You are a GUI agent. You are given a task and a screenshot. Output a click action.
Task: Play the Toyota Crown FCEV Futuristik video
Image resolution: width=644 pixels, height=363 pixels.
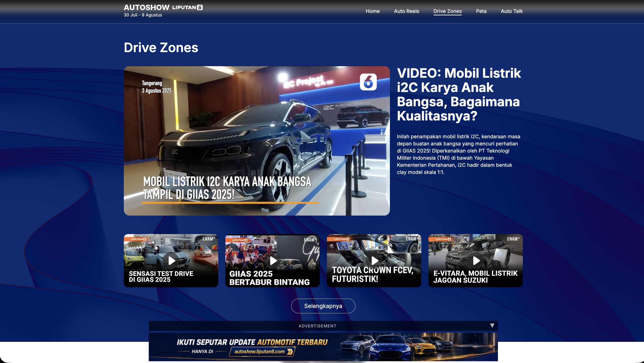[x=374, y=261]
